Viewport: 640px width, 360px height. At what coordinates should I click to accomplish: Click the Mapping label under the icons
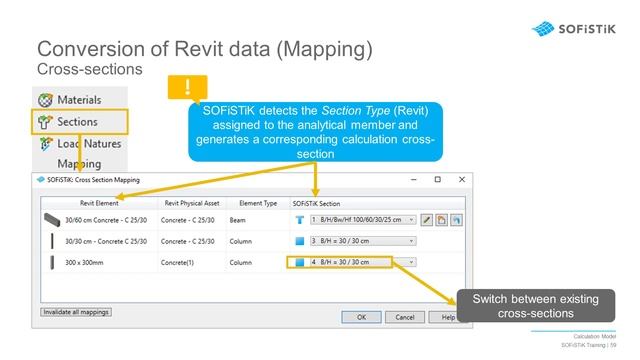click(x=79, y=164)
